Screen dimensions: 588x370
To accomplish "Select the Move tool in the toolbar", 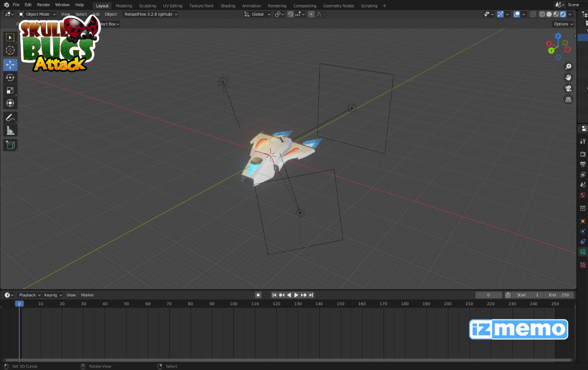I will 10,65.
